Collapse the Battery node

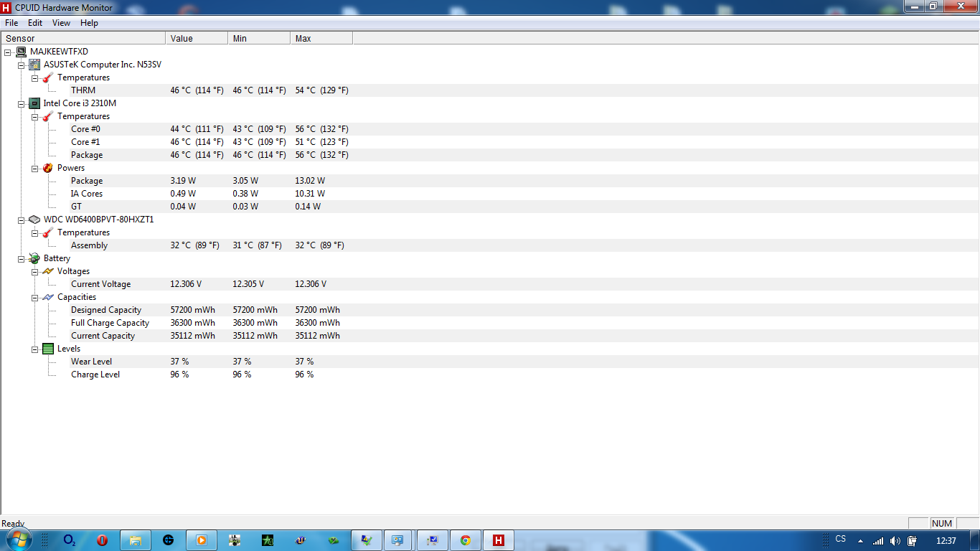22,258
